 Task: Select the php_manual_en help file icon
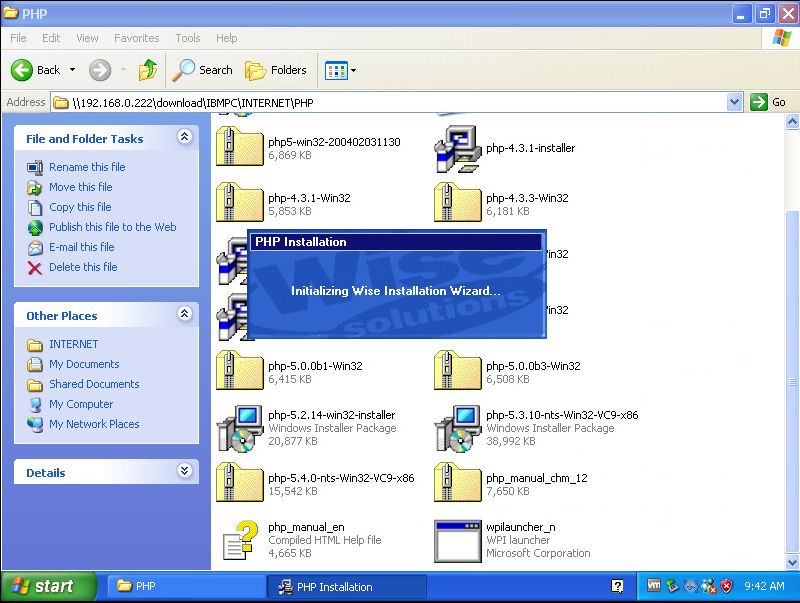click(239, 540)
